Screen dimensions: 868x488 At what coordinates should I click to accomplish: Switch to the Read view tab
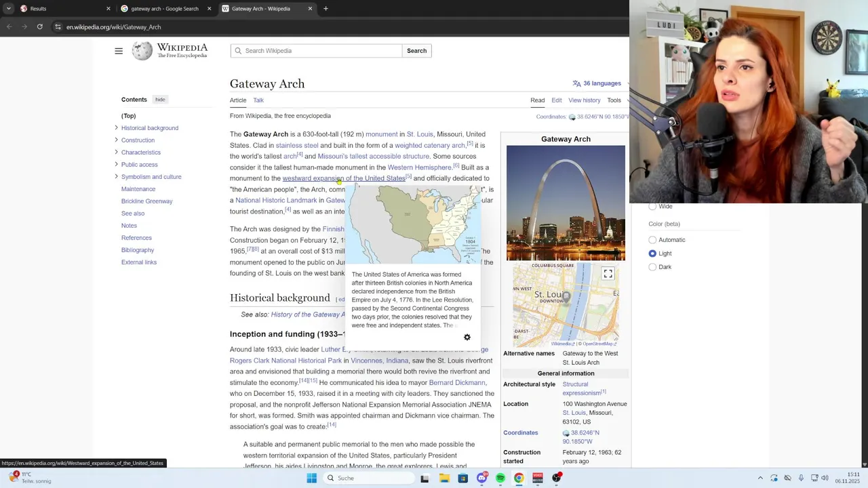538,100
